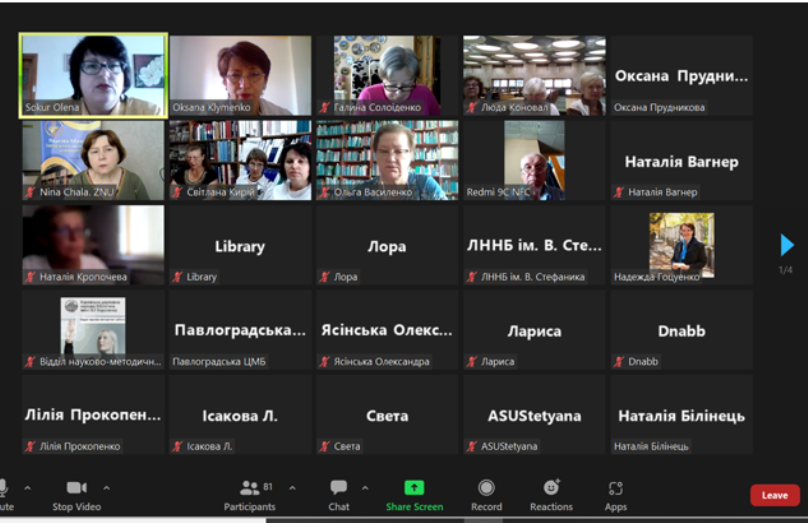Click the Library participant tile
This screenshot has height=523, width=808.
(240, 246)
